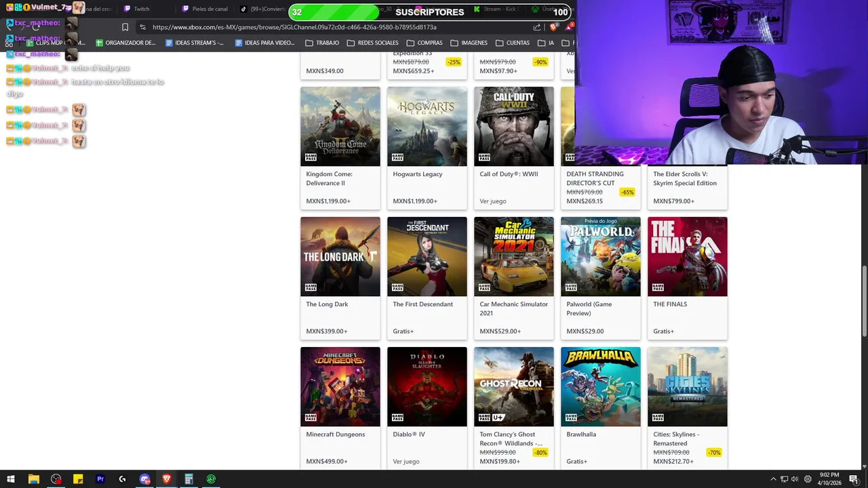Open Logitech G HUB from the taskbar
The height and width of the screenshot is (488, 868).
tap(122, 479)
